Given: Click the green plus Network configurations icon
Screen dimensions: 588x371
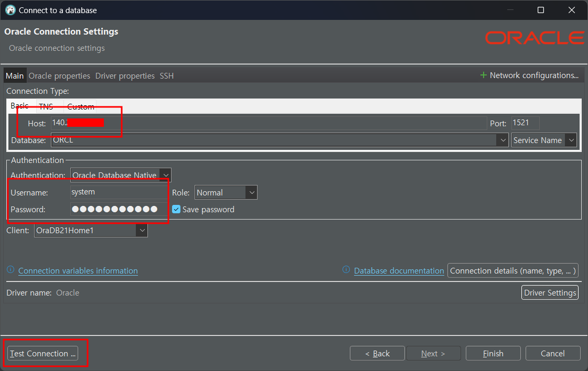Looking at the screenshot, I should [x=484, y=75].
